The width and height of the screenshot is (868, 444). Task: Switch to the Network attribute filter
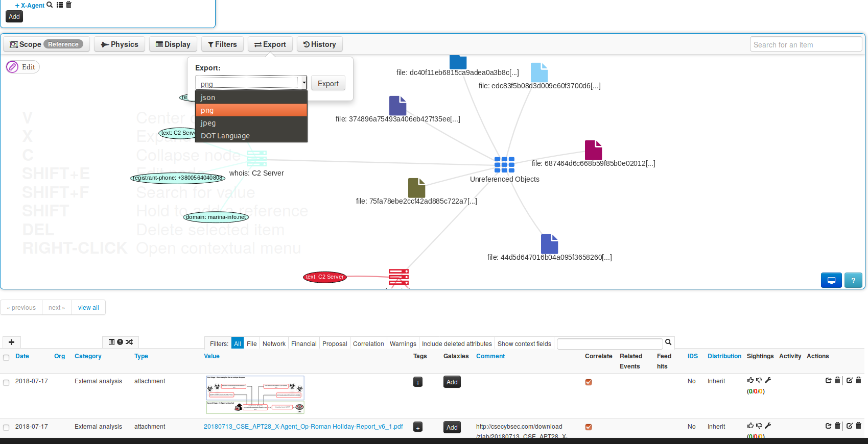pos(274,344)
